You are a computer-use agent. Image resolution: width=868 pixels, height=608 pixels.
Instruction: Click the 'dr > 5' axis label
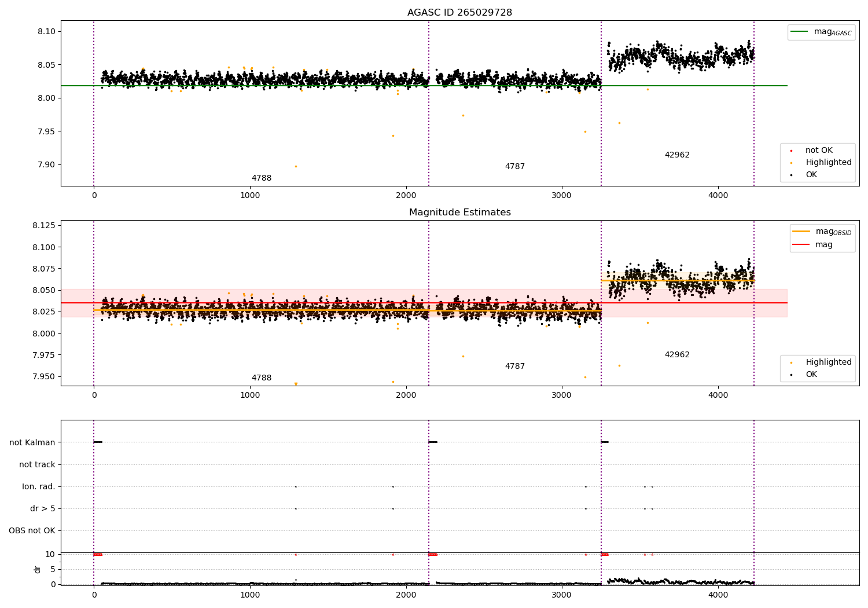tap(43, 509)
